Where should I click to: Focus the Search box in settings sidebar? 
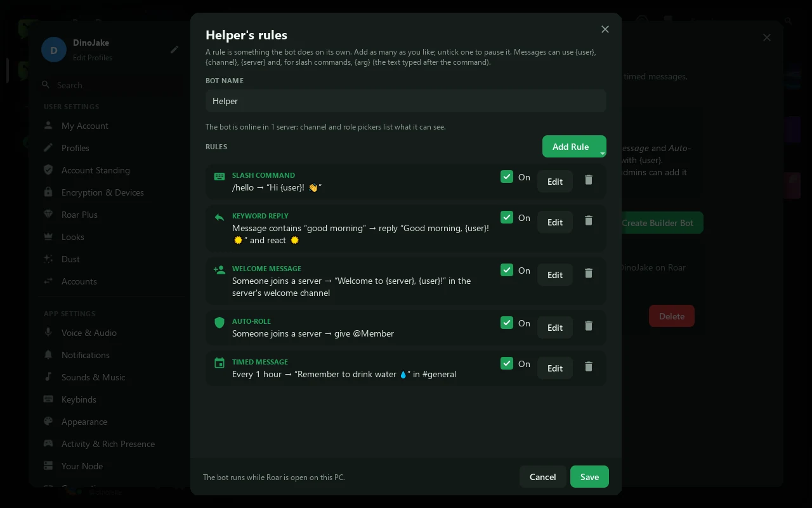[111, 85]
